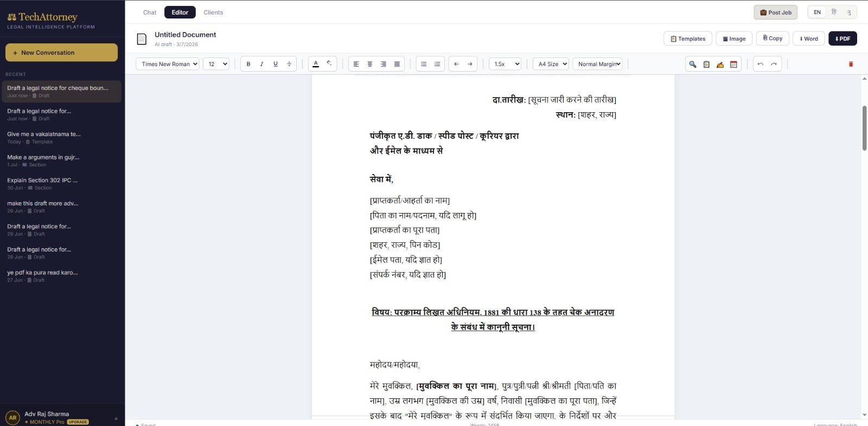Increase indent with right arrow

pos(470,64)
